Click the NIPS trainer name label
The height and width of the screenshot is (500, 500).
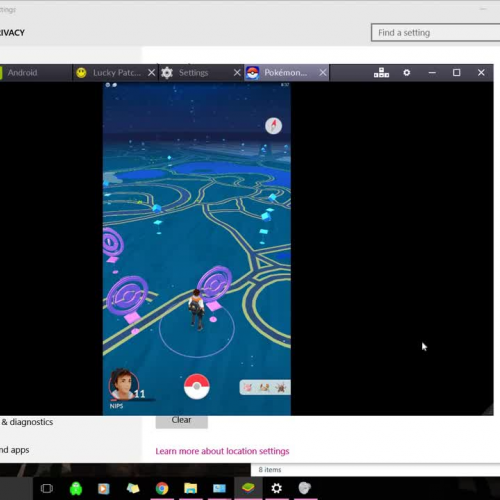[116, 406]
